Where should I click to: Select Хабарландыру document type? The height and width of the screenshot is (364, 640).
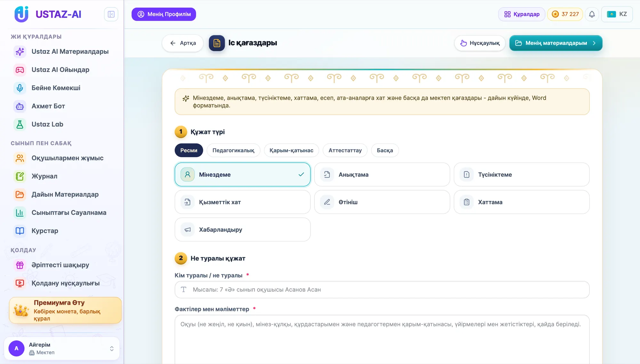[x=243, y=229]
